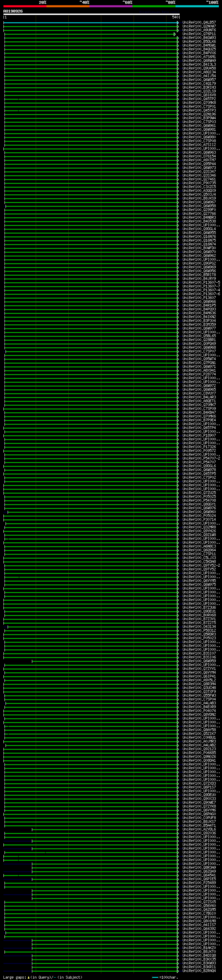222x980 pixels.
Task: Click hit label UniRef100_B4I3L3
Action: click(199, 65)
